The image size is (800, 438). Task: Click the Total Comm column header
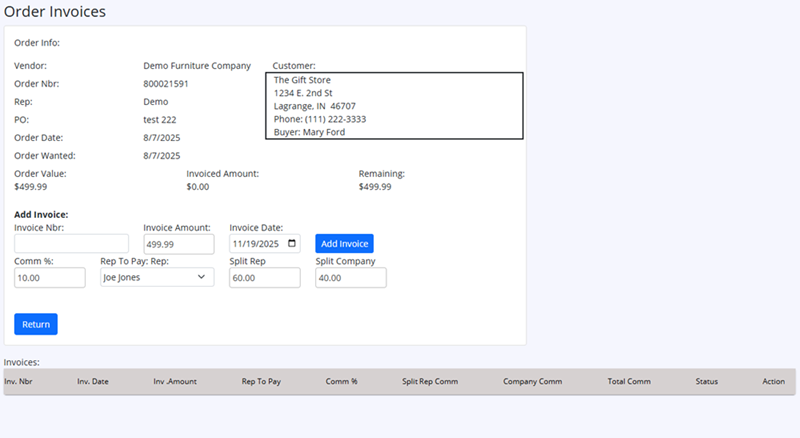(629, 382)
